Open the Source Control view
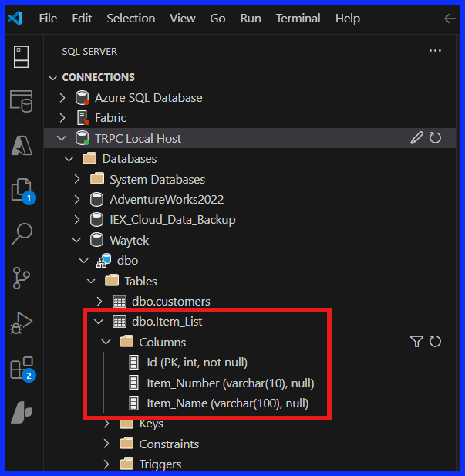465x476 pixels. coord(22,278)
